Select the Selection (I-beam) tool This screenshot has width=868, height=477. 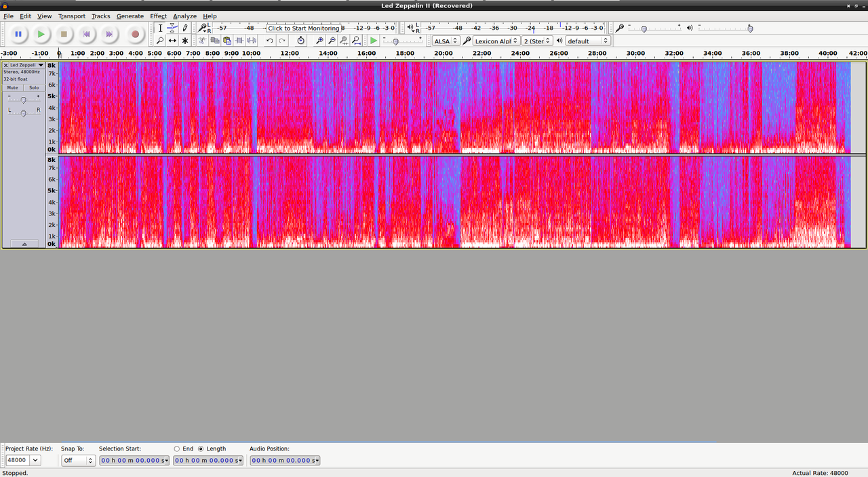pyautogui.click(x=160, y=28)
